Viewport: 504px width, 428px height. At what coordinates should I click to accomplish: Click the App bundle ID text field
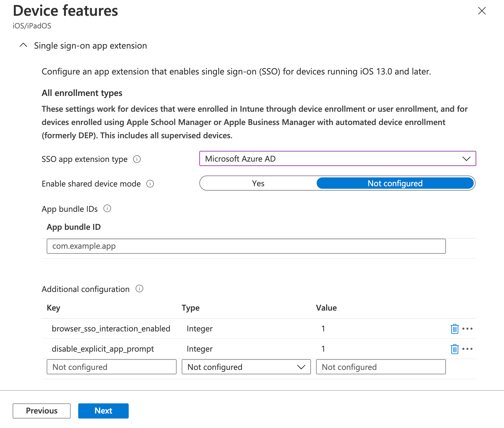coord(246,246)
